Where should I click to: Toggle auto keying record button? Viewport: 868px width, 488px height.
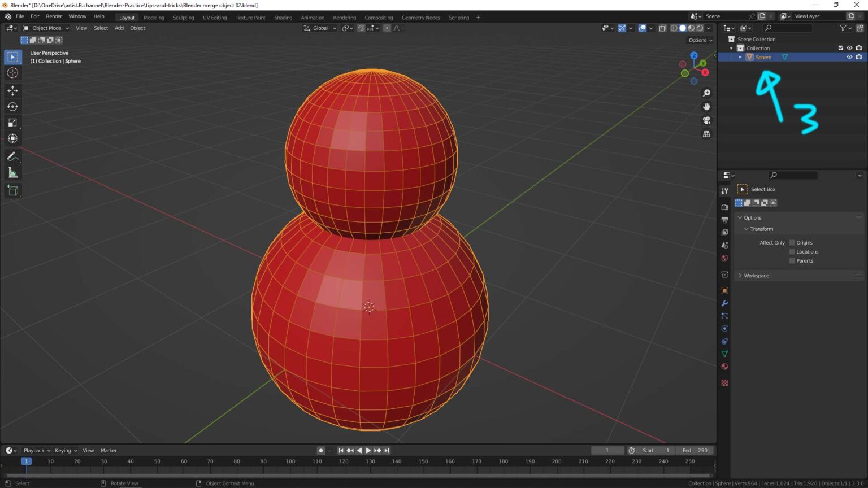320,450
